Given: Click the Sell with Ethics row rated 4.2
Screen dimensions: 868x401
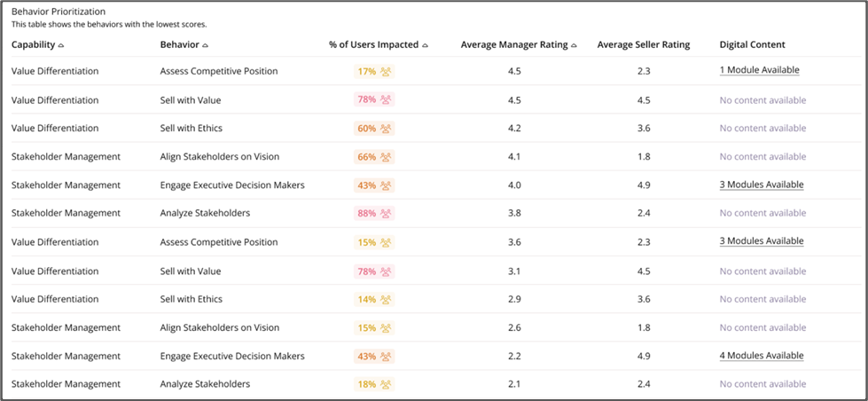Looking at the screenshot, I should tap(434, 129).
